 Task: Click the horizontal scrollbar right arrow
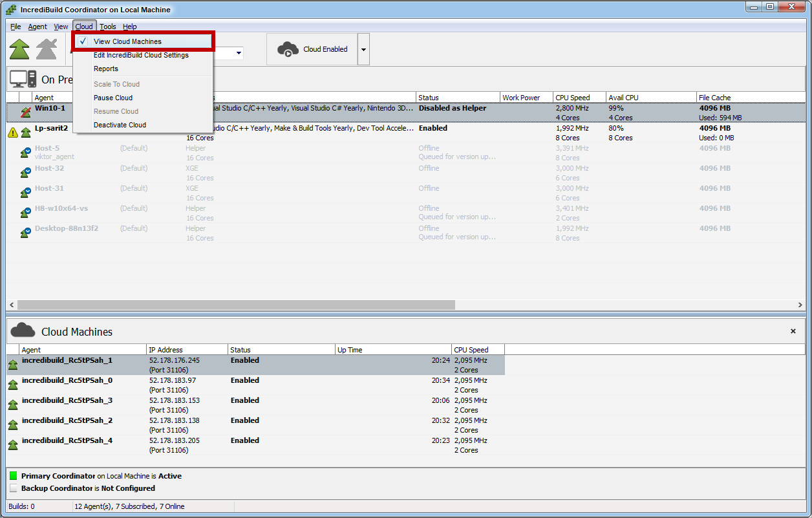(x=800, y=305)
